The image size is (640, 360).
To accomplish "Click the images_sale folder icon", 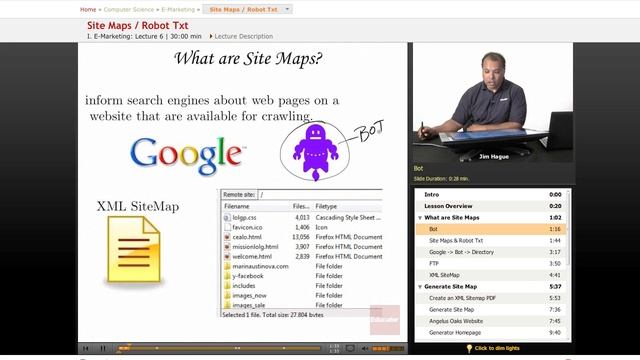I will pos(227,305).
